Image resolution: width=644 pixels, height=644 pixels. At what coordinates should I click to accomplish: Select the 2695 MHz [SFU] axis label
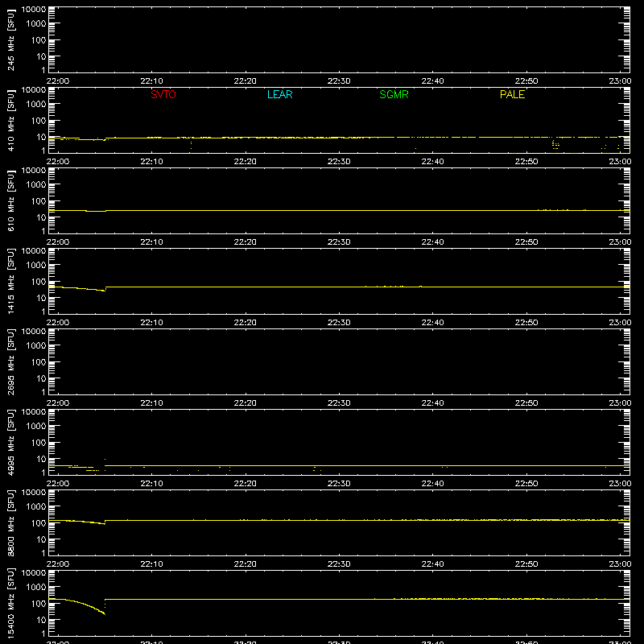pyautogui.click(x=10, y=362)
